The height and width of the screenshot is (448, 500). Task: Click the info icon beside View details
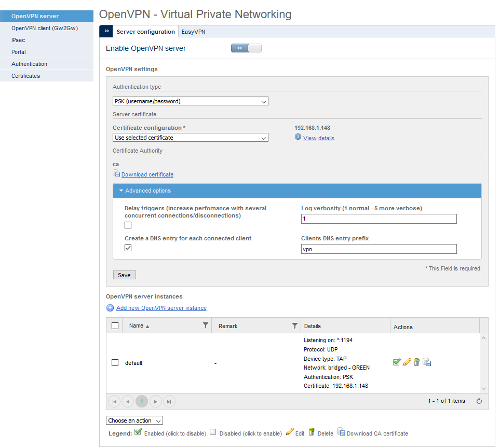pyautogui.click(x=298, y=137)
